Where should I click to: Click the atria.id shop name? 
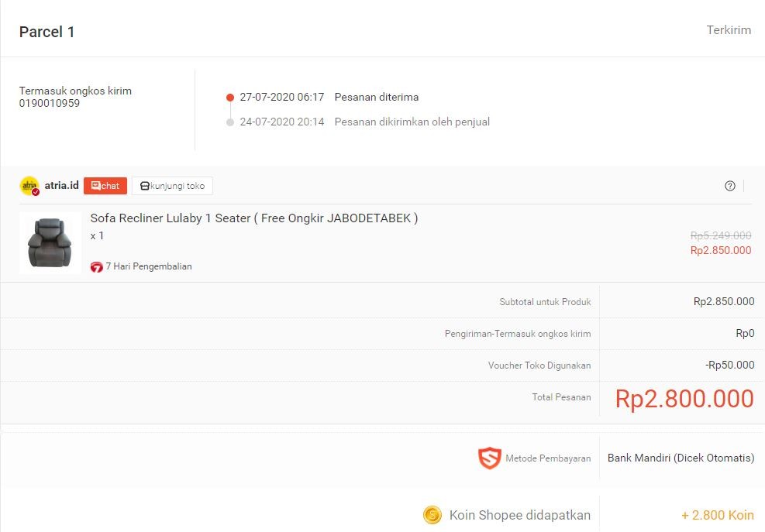pyautogui.click(x=62, y=186)
